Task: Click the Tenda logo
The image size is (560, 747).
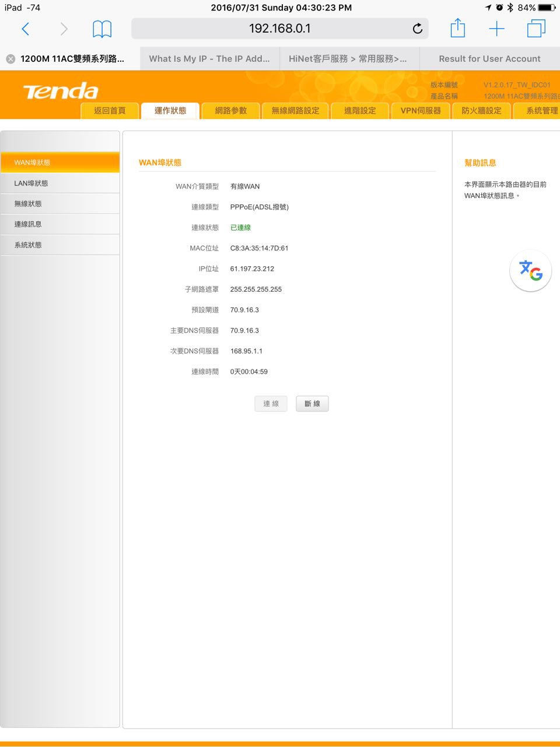Action: pos(61,91)
